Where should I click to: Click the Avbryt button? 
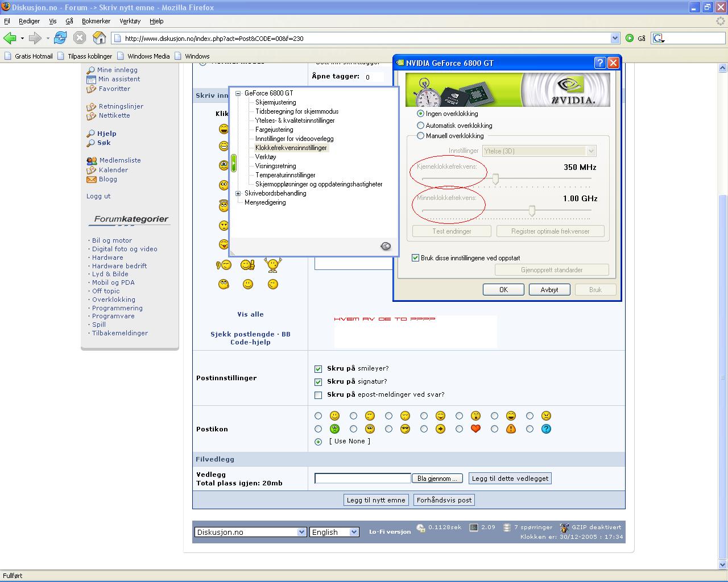pos(549,290)
